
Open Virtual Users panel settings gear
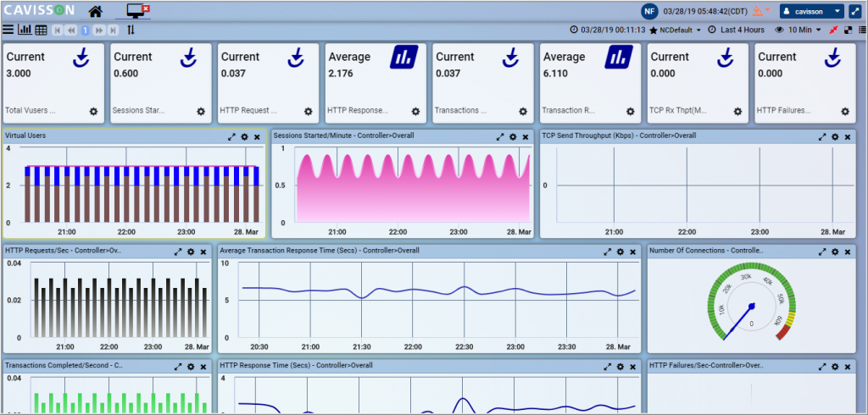[x=244, y=136]
